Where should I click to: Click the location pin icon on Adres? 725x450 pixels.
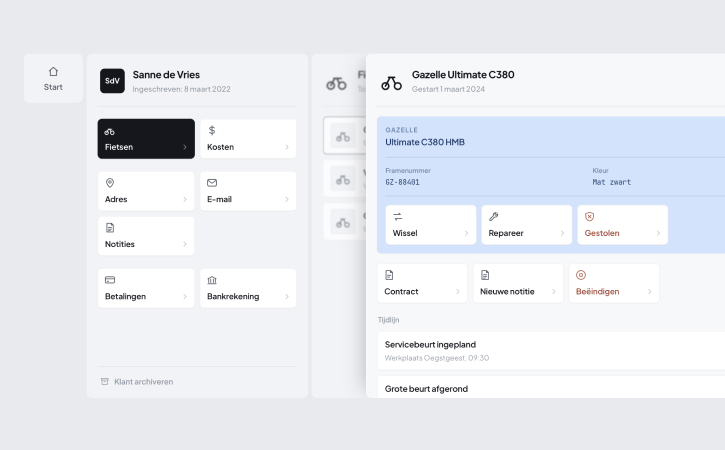110,183
